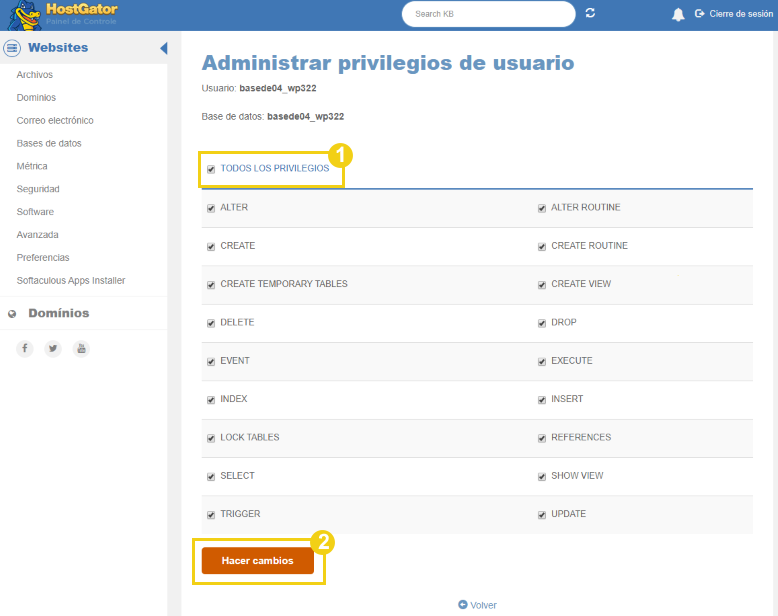Image resolution: width=778 pixels, height=616 pixels.
Task: Open Avanzada in the sidebar
Action: pyautogui.click(x=38, y=234)
